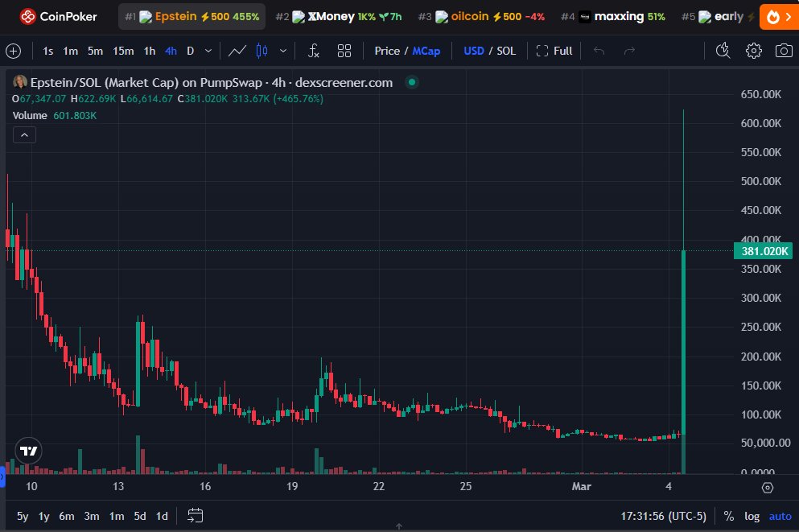The width and height of the screenshot is (799, 532).
Task: Set range to 1d
Action: pos(162,516)
